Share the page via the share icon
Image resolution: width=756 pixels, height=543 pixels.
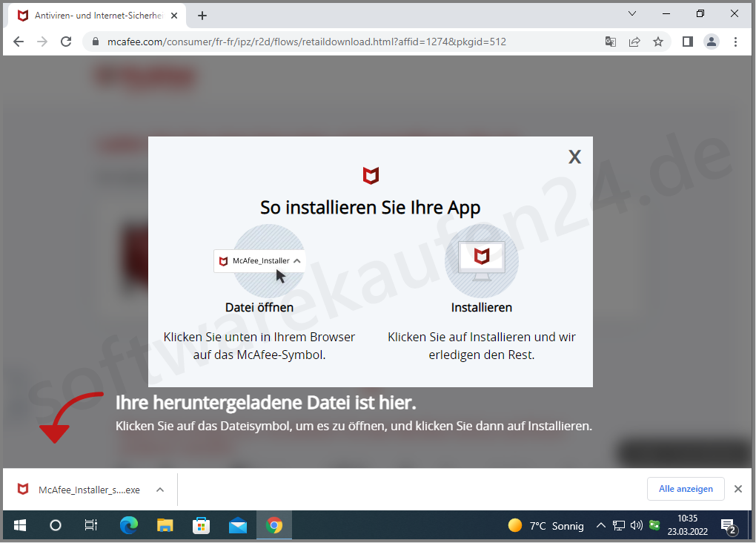pos(634,42)
